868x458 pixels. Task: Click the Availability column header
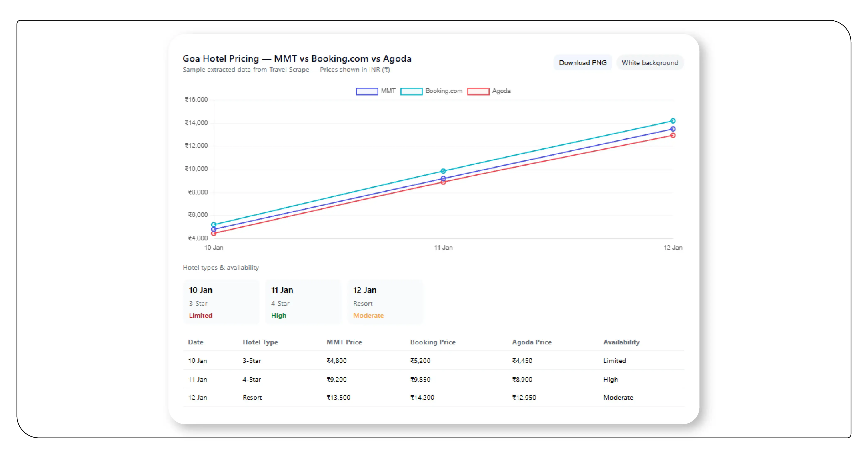coord(621,342)
